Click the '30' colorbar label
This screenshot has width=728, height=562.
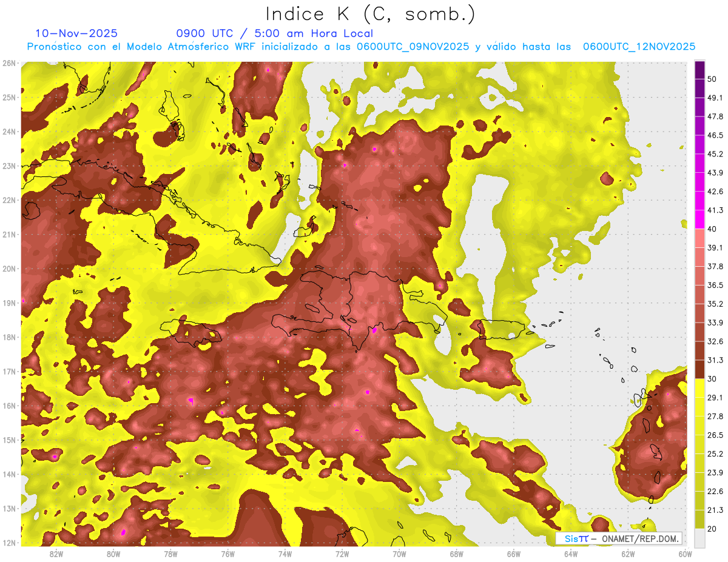(712, 378)
